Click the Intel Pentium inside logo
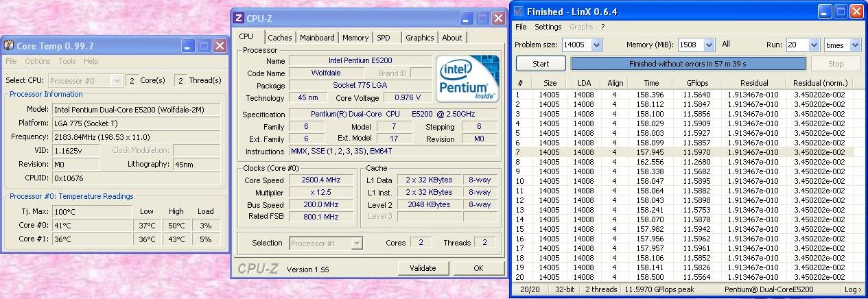The image size is (868, 299). point(468,79)
